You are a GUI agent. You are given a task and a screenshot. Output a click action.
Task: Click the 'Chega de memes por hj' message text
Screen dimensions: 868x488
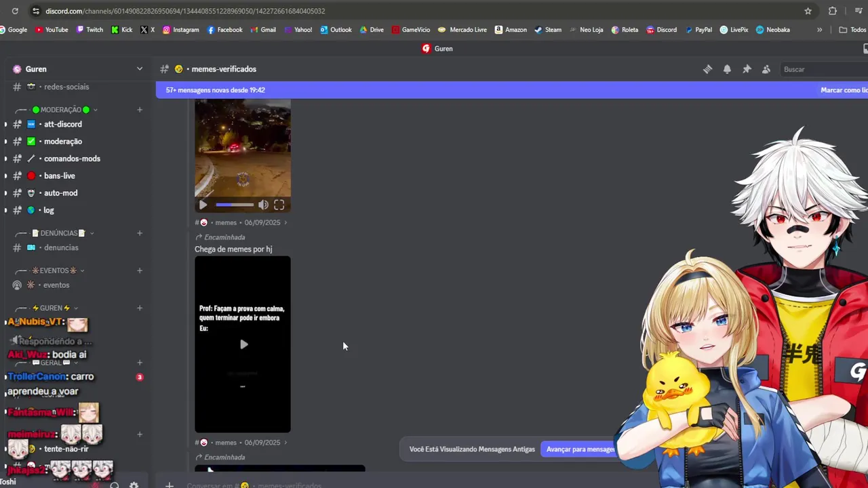pos(233,249)
